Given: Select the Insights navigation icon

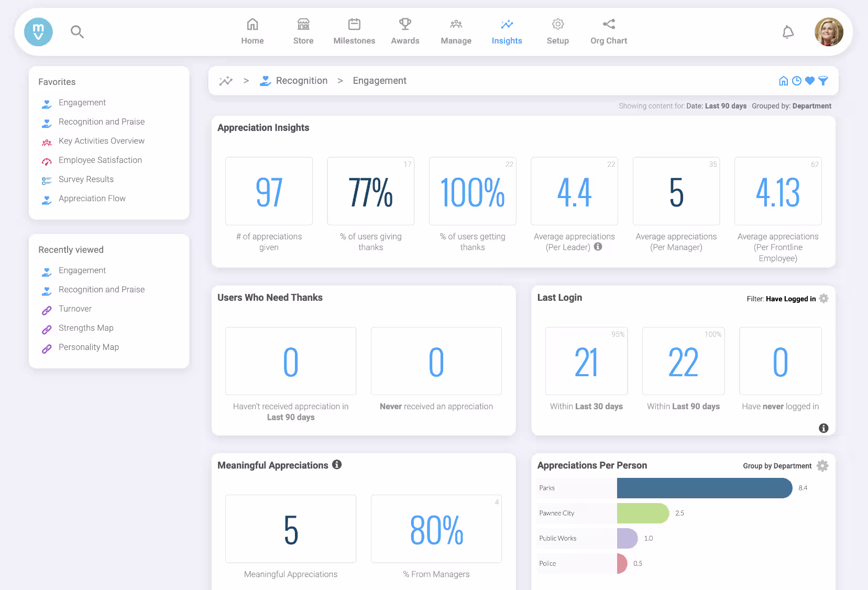Looking at the screenshot, I should (507, 24).
